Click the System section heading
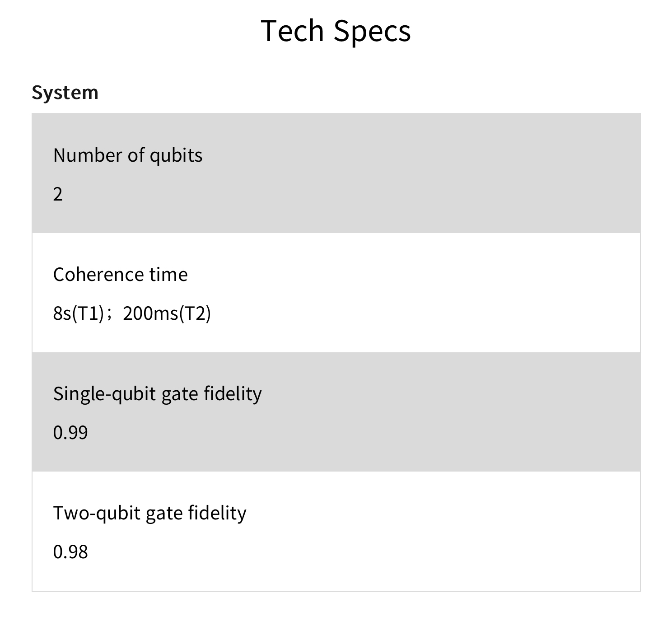The width and height of the screenshot is (672, 617). pos(65,93)
